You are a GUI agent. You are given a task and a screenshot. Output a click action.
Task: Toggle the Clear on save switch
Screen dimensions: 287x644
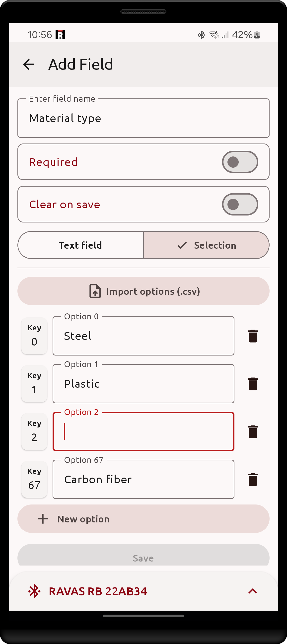coord(240,204)
